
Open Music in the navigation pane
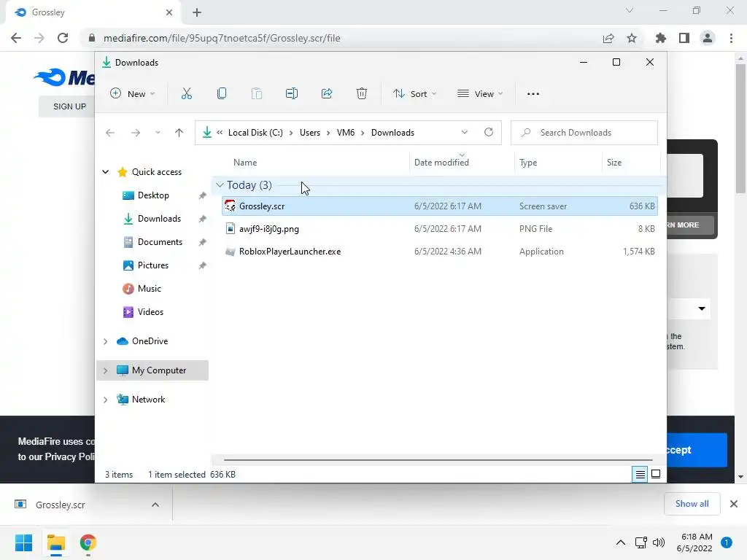tap(149, 289)
